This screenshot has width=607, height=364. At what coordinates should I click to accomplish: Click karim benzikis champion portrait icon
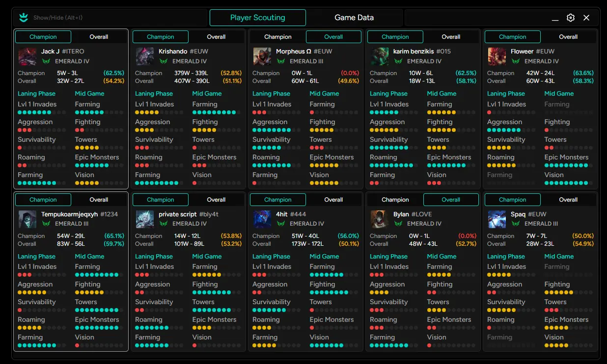[x=380, y=56]
